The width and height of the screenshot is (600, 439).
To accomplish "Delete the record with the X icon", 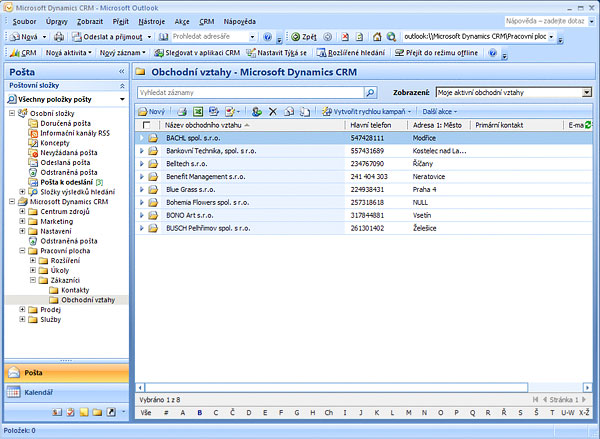I will tap(272, 111).
